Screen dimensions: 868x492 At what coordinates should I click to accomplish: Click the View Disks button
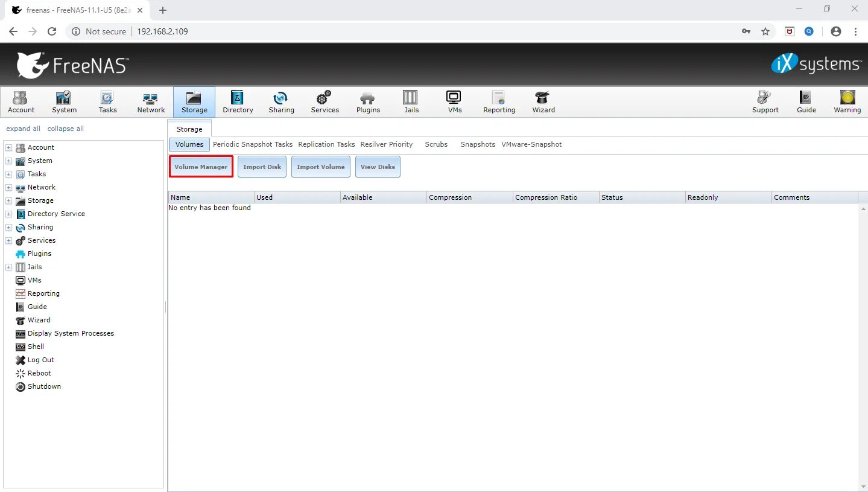click(x=378, y=167)
